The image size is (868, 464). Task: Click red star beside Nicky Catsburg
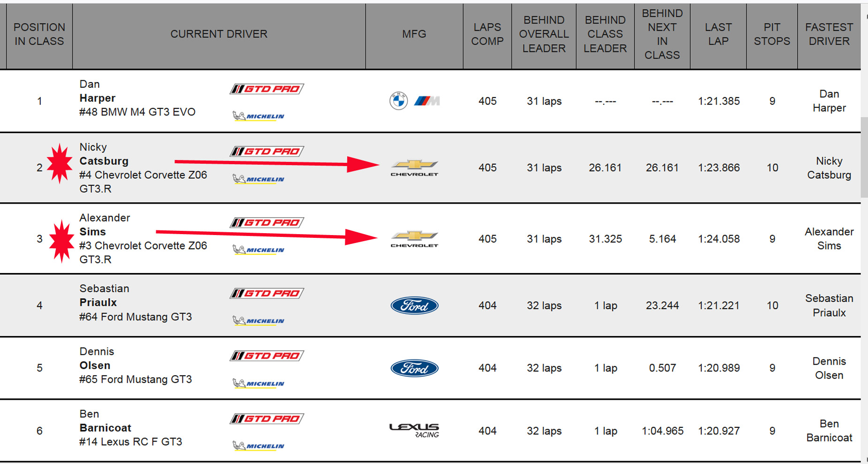click(x=60, y=163)
